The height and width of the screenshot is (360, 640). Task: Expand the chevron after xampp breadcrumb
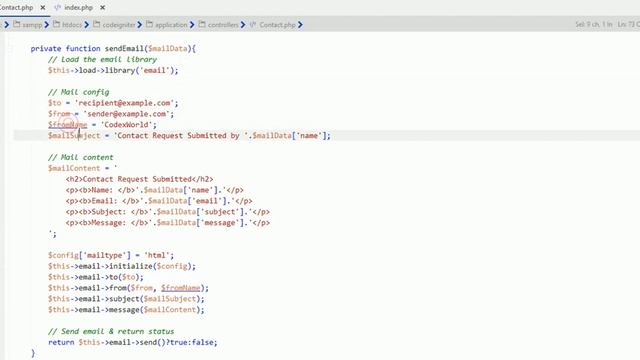click(47, 25)
